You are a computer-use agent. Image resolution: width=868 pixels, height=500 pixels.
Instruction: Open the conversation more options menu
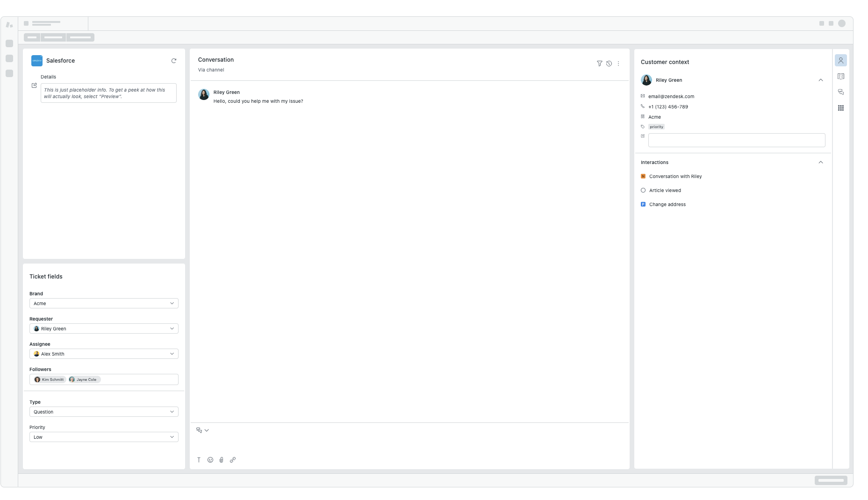pyautogui.click(x=618, y=64)
